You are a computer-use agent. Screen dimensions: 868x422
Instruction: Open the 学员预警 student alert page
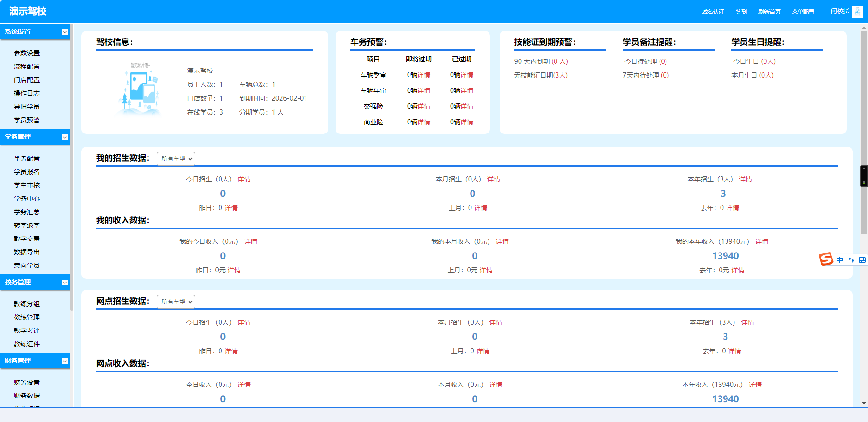(x=26, y=120)
